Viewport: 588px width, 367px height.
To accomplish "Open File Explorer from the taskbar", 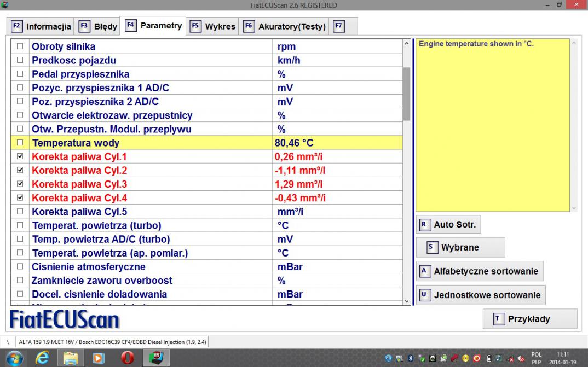I will click(70, 358).
